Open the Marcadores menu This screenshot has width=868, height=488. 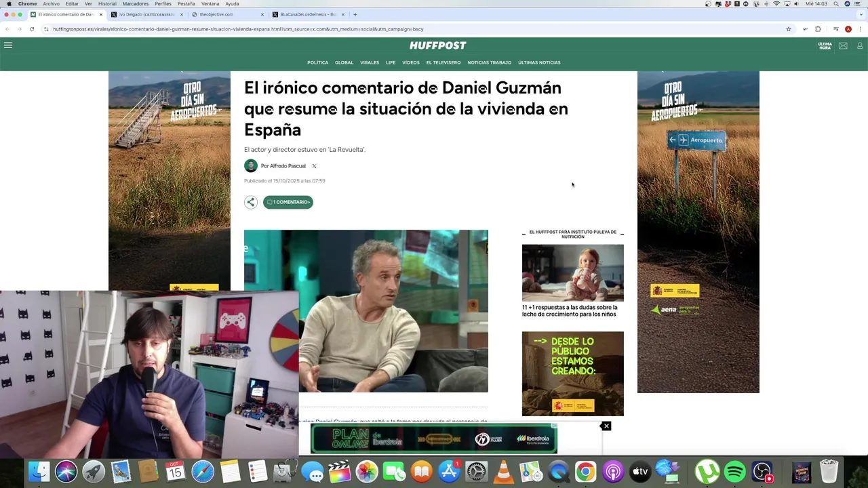(x=136, y=3)
